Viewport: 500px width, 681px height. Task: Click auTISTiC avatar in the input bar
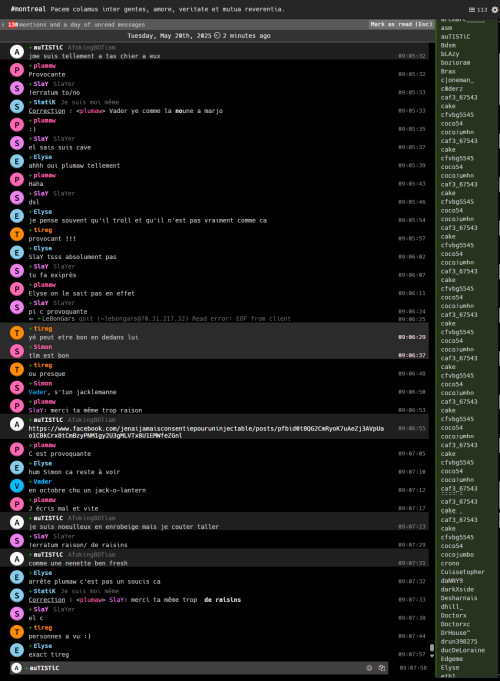[x=17, y=668]
